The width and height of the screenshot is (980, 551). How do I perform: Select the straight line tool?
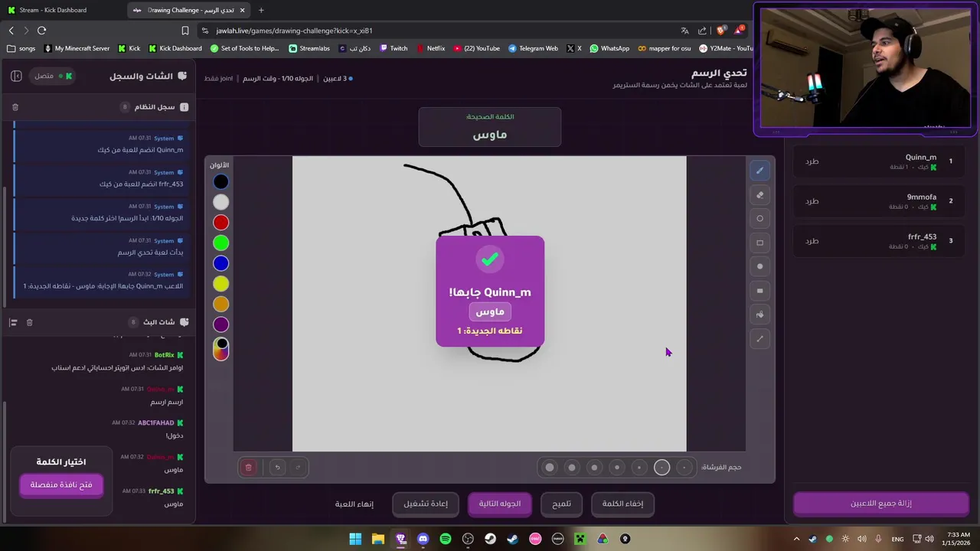pos(759,338)
